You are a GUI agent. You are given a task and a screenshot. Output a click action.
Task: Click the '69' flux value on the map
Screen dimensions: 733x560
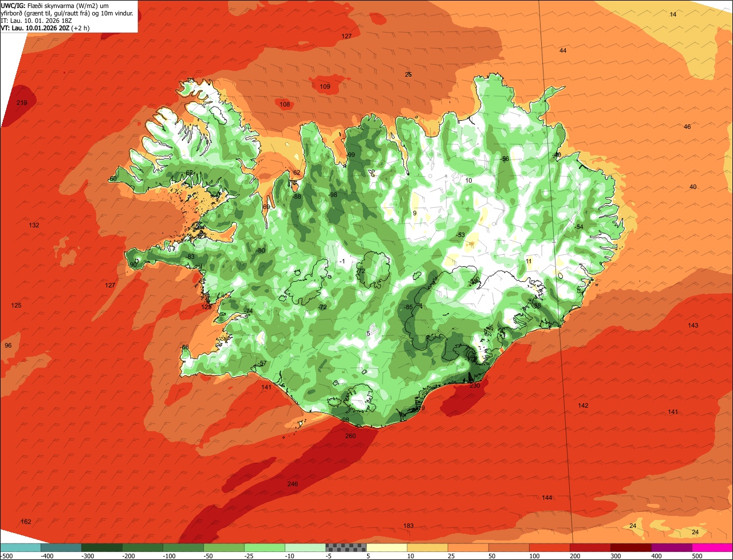point(266,207)
